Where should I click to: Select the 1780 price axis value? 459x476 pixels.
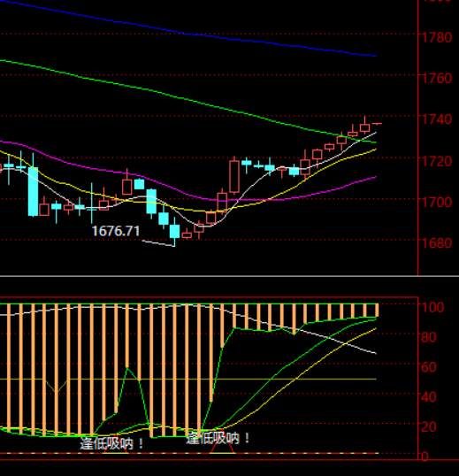point(437,37)
